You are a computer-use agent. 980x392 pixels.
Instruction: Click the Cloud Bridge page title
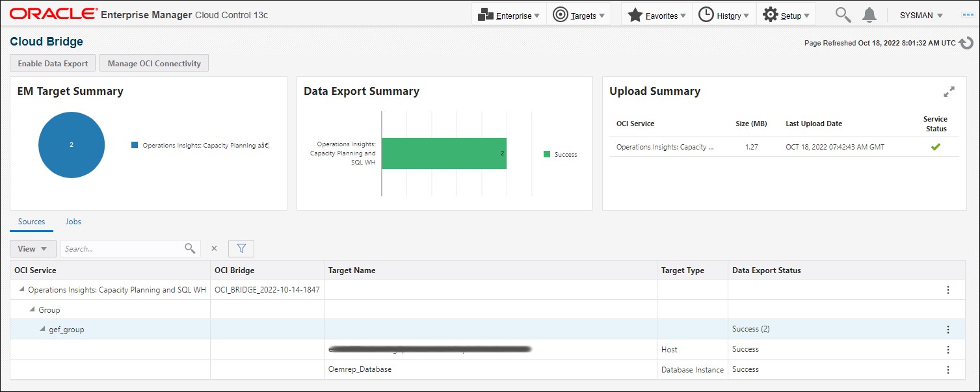pos(47,42)
